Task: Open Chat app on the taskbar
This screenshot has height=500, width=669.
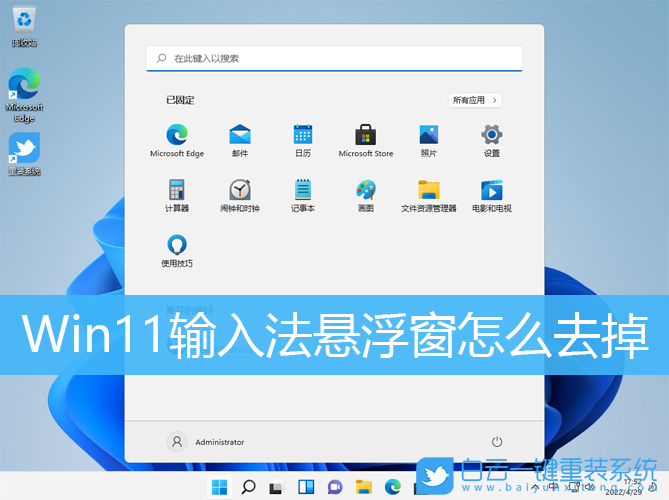Action: pyautogui.click(x=335, y=486)
